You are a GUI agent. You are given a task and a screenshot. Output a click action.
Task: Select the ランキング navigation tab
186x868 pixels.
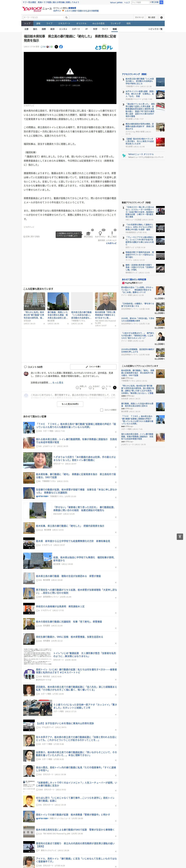[x=115, y=23]
